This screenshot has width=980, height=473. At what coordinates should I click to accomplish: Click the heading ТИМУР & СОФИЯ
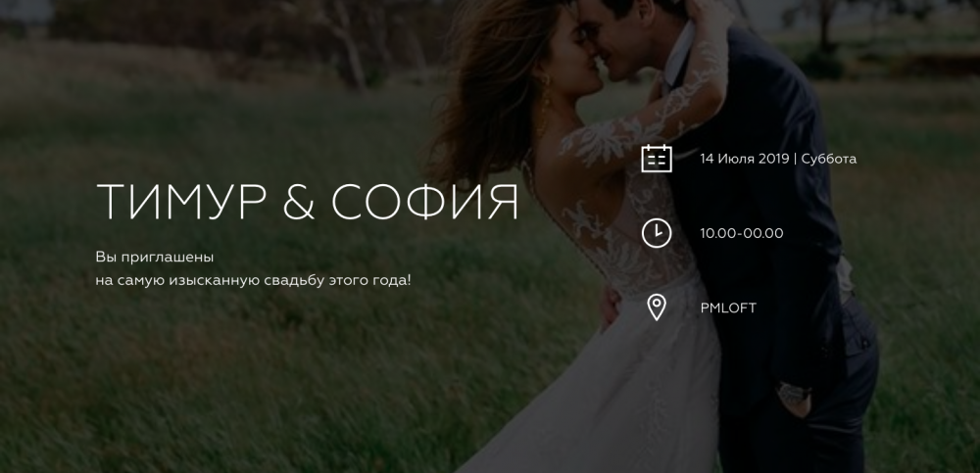[x=308, y=203]
